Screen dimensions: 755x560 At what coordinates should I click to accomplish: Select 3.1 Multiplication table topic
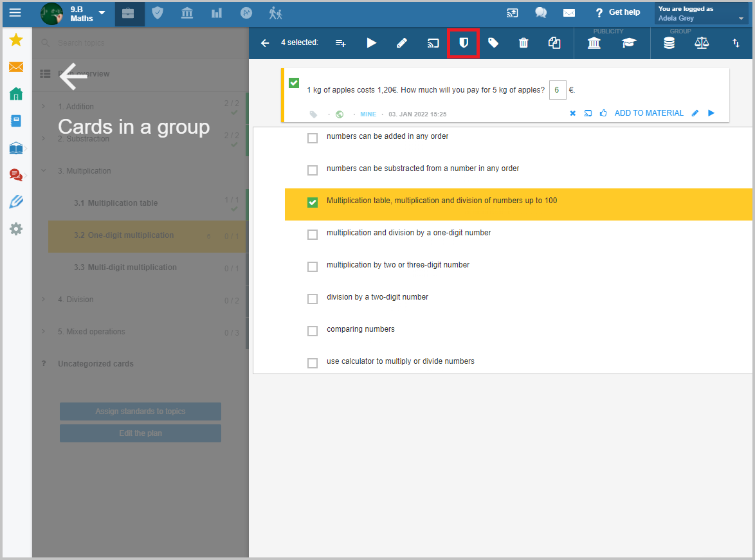point(147,203)
